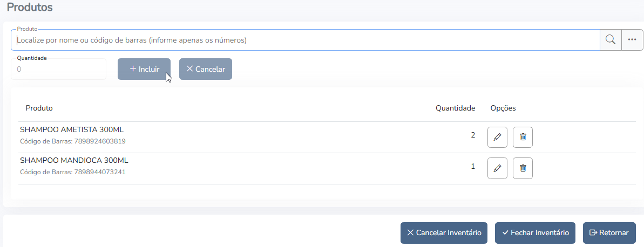Viewport: 644px width, 247px height.
Task: Click the Opções column header
Action: 503,108
